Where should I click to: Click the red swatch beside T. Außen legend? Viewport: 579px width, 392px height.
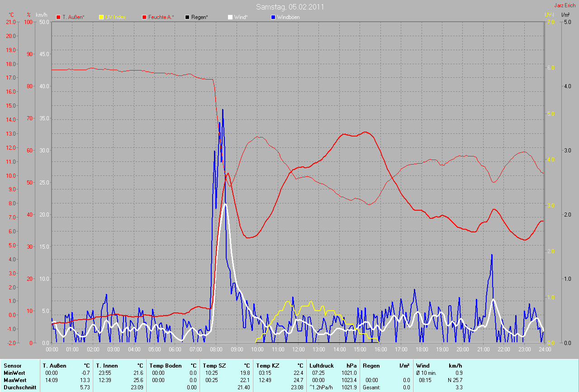[x=58, y=17]
